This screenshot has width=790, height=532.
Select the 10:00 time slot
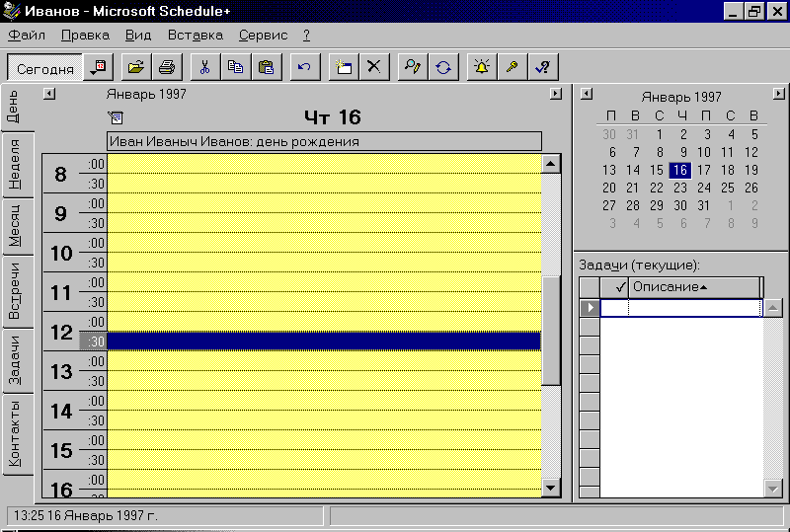tap(324, 243)
